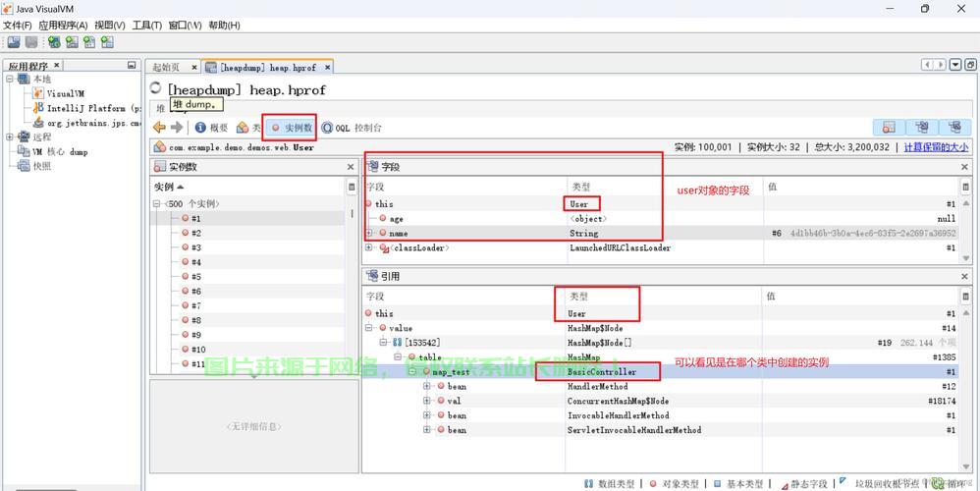Open the 工具(T) menu
This screenshot has width=980, height=491.
147,25
